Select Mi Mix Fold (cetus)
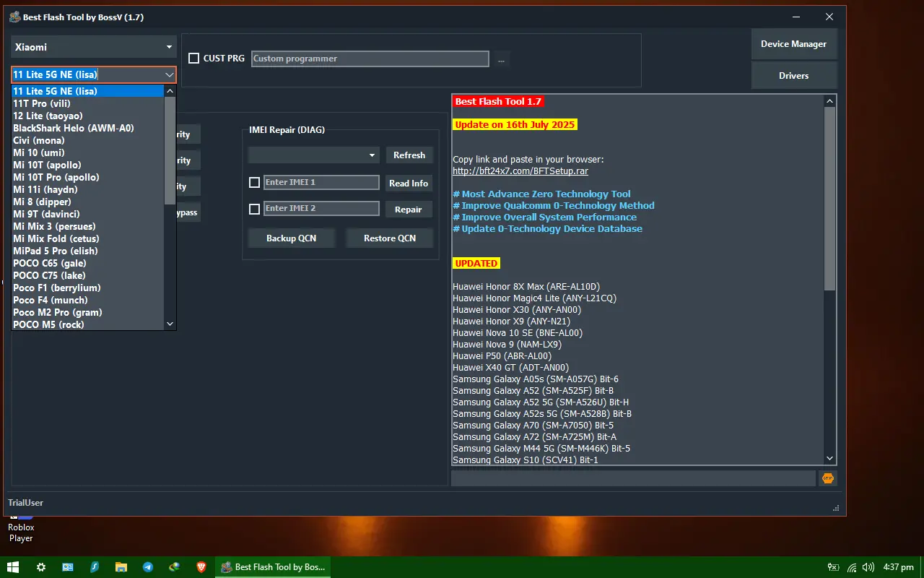This screenshot has width=924, height=578. (88, 238)
